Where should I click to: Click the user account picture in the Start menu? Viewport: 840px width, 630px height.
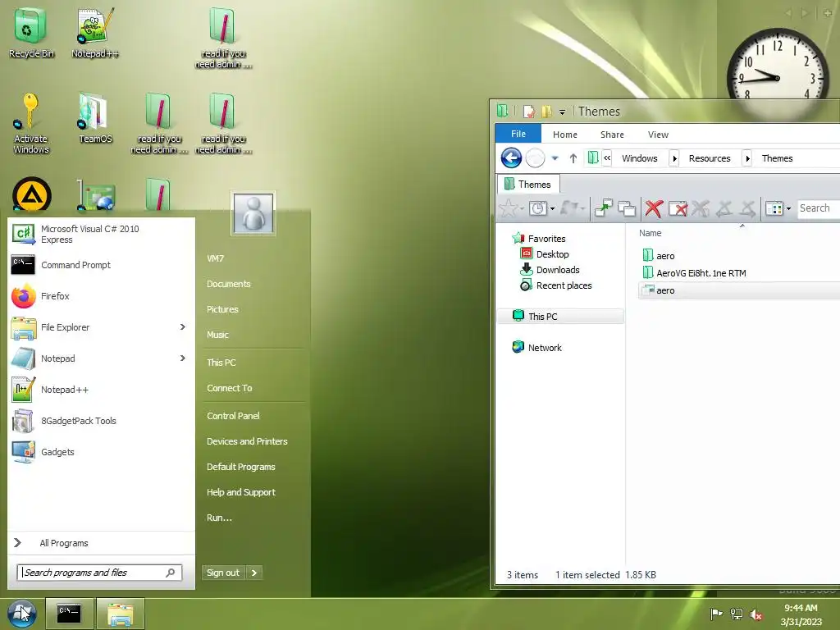253,212
